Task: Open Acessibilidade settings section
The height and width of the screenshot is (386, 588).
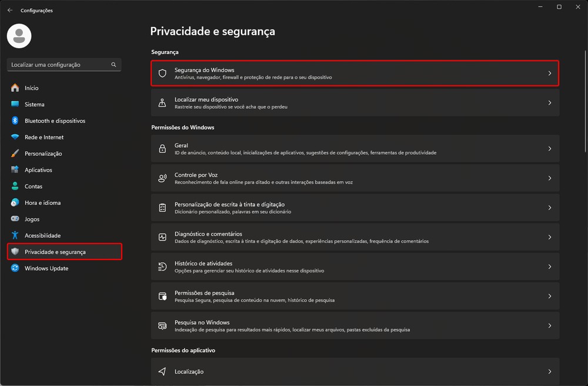Action: 42,235
